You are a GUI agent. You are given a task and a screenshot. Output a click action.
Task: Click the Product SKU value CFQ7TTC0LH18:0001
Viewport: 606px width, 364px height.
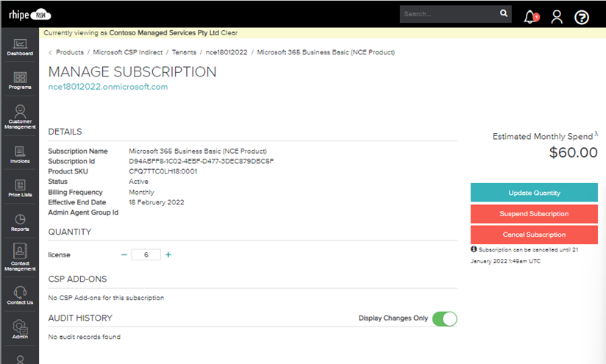pyautogui.click(x=163, y=171)
